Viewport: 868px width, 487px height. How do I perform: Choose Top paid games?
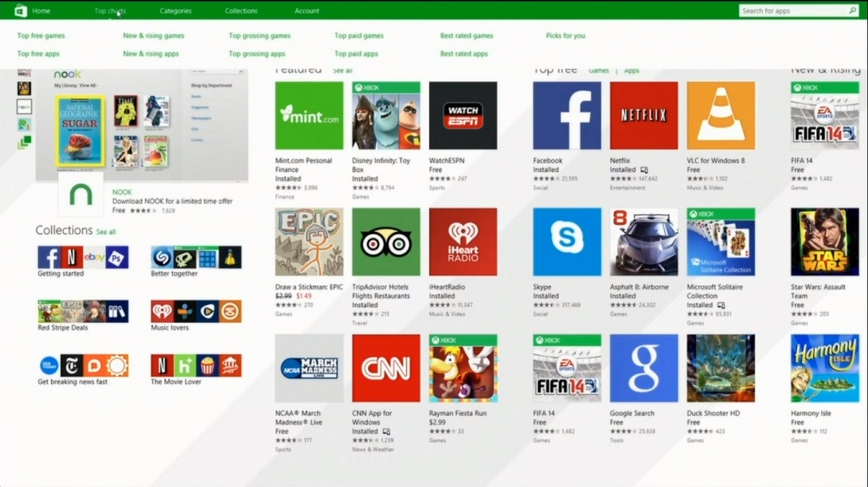(359, 36)
